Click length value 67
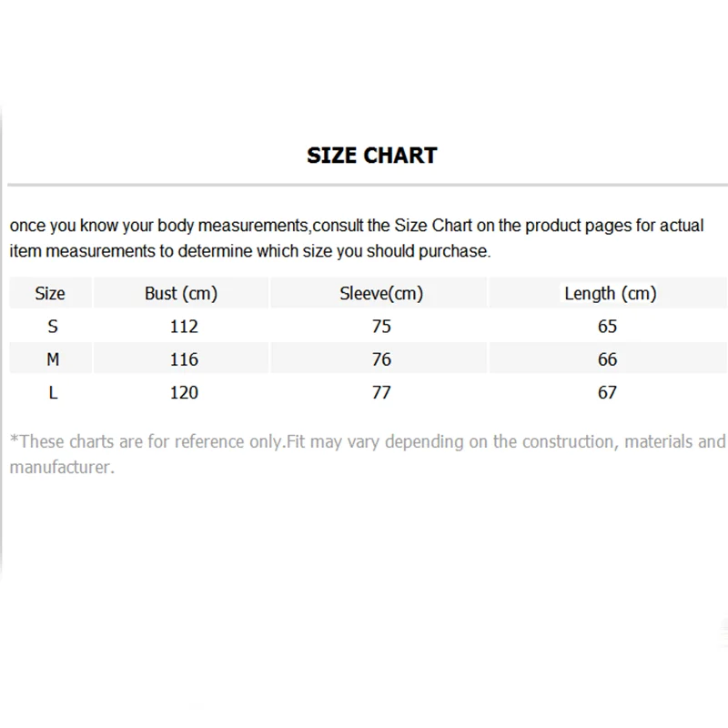 (x=608, y=392)
